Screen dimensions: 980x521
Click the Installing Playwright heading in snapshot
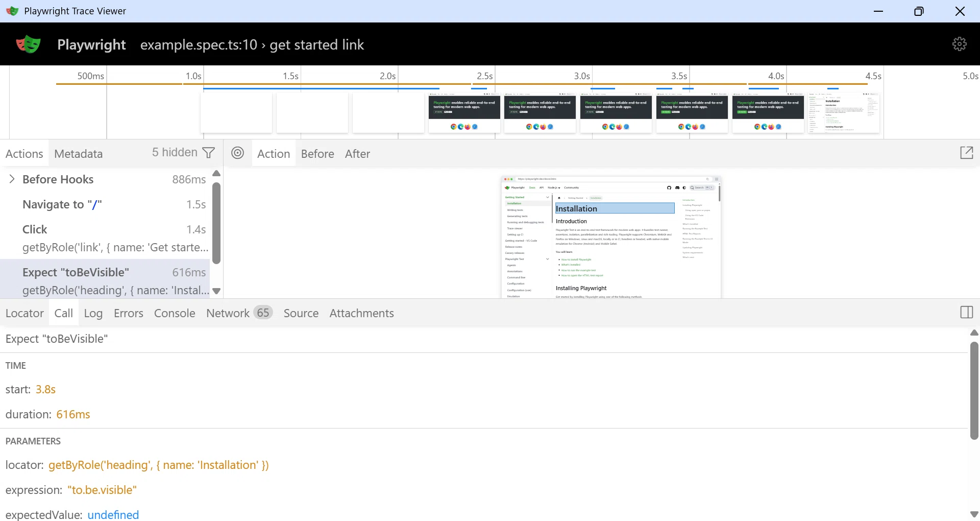pos(581,288)
